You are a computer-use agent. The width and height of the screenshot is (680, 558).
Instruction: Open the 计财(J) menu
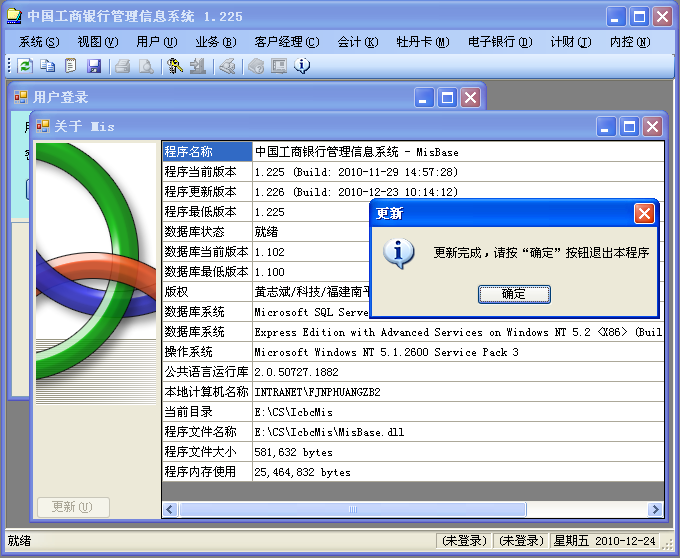(x=571, y=42)
